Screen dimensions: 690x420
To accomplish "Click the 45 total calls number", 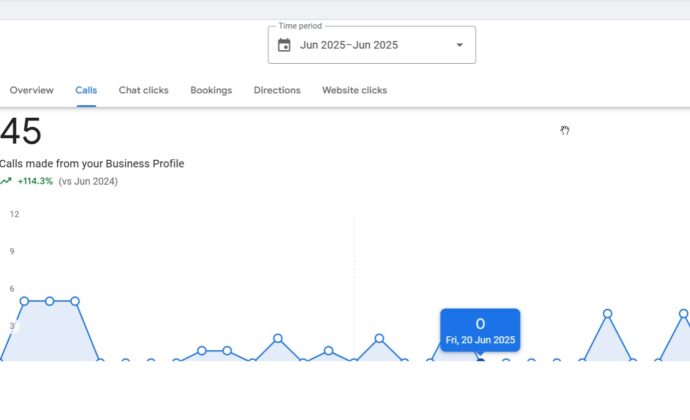I will coord(21,131).
